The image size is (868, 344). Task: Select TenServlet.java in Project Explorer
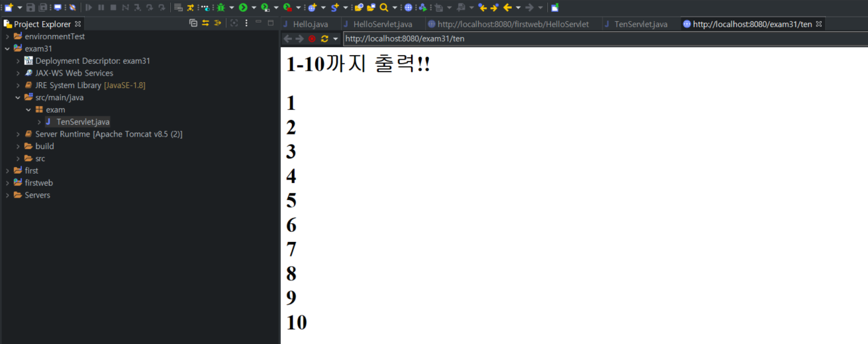point(83,122)
